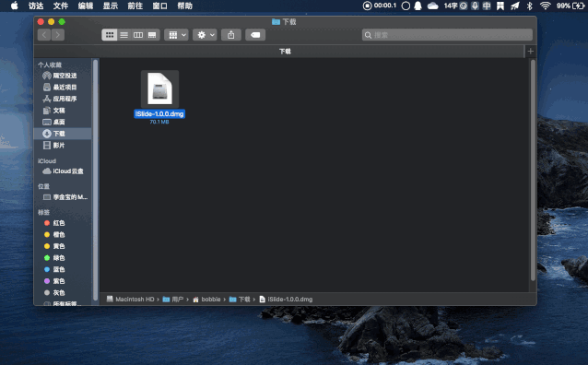The height and width of the screenshot is (365, 588).
Task: Select 下载 in the sidebar
Action: point(63,134)
